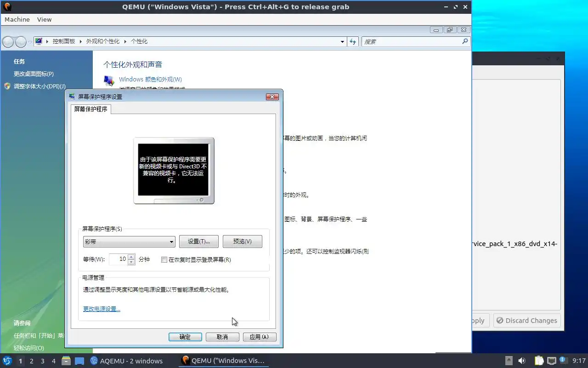This screenshot has width=588, height=368.
Task: Click the 9:17 clock on taskbar
Action: (579, 361)
